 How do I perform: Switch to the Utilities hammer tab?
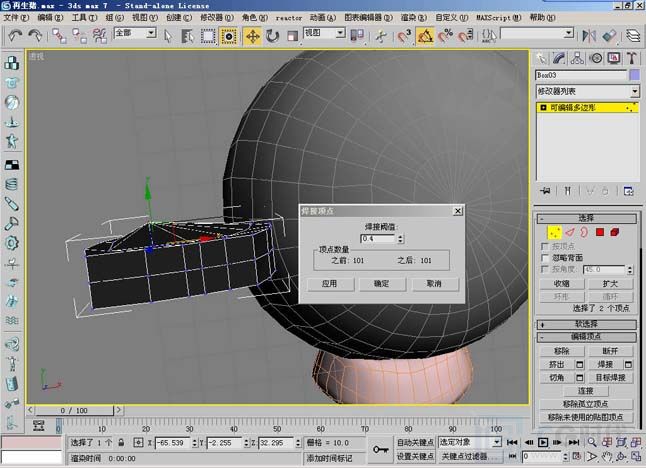[x=632, y=58]
